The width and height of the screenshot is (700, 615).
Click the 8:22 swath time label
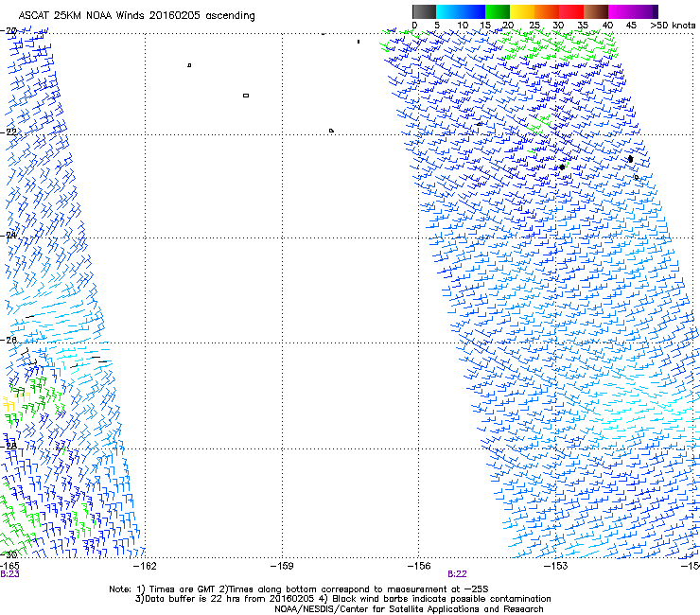[x=457, y=574]
